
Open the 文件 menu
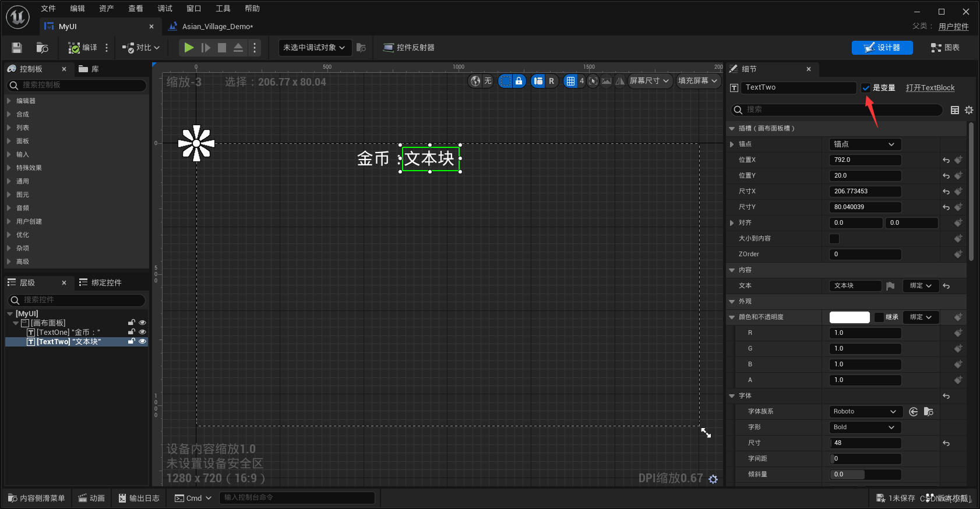(48, 8)
